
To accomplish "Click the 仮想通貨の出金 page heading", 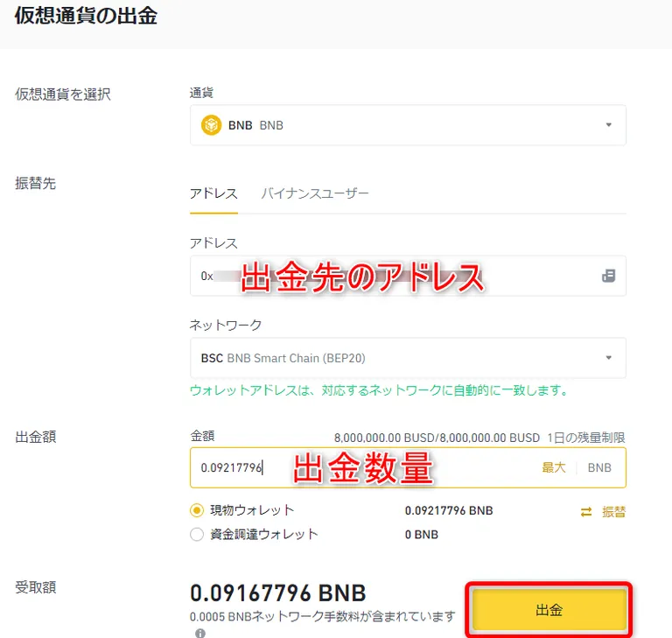I will 86,17.
